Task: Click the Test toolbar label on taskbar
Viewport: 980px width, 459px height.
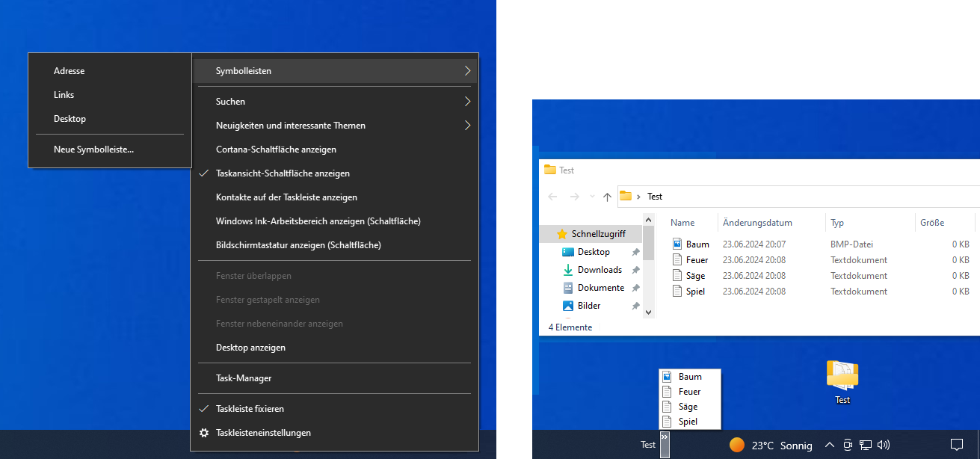Action: 648,445
